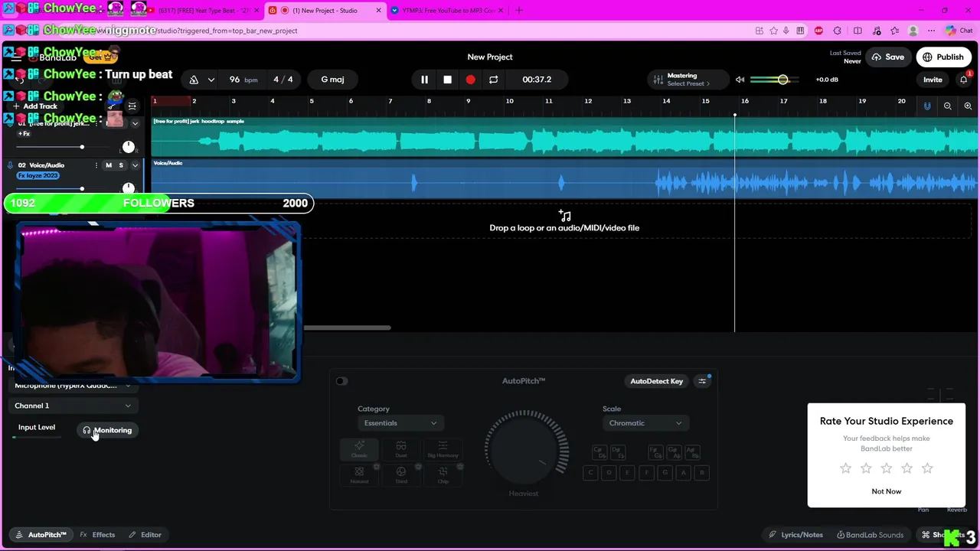Screen dimensions: 980x551
Task: Select the Duet AutoPitch preset icon
Action: [x=401, y=449]
